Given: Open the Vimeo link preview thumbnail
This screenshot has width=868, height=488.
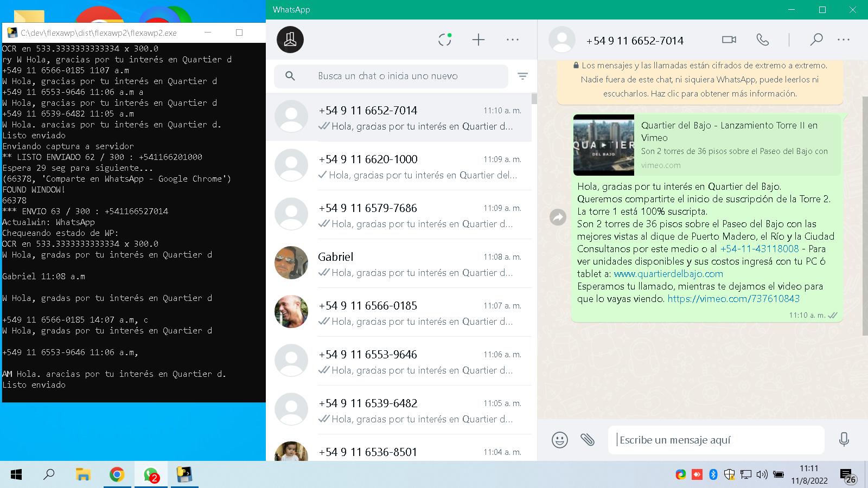Looking at the screenshot, I should click(604, 145).
